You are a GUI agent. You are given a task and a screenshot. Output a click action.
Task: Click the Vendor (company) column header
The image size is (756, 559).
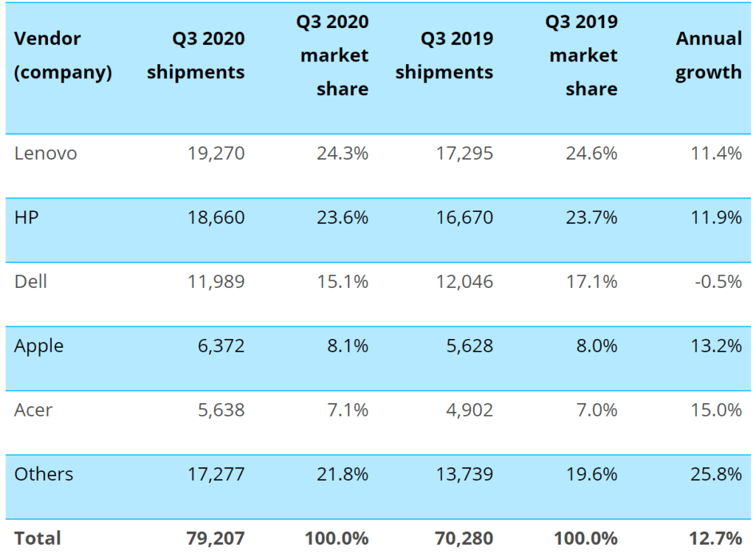[x=63, y=55]
